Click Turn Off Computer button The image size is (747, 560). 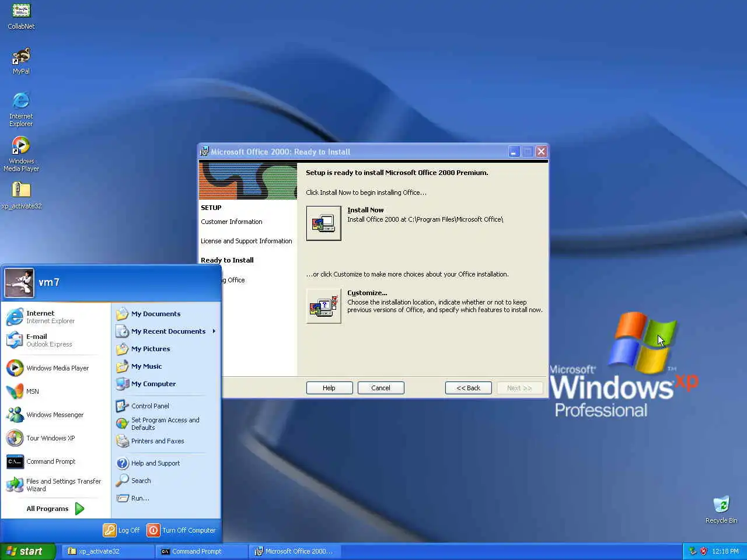(181, 530)
